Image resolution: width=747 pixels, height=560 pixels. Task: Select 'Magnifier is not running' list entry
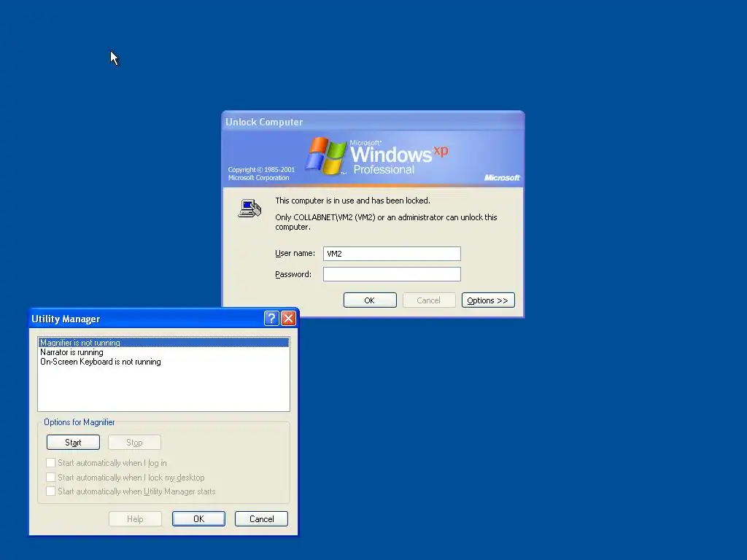tap(163, 343)
